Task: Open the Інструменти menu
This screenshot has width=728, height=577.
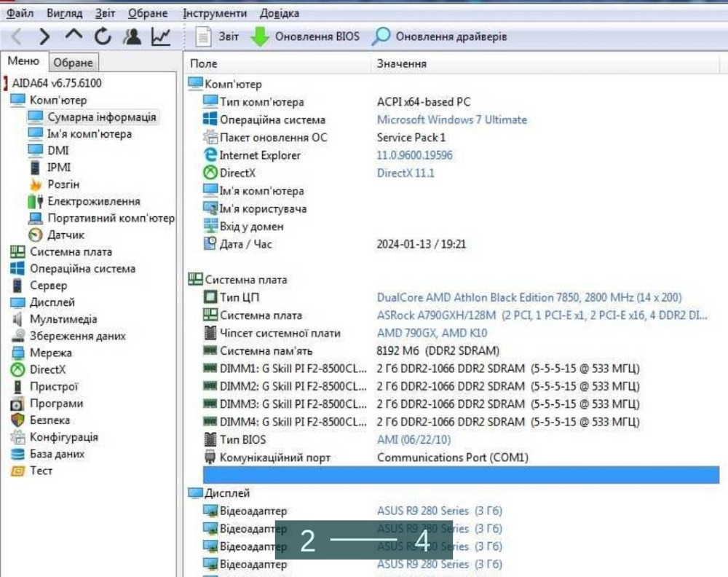Action: pos(215,13)
